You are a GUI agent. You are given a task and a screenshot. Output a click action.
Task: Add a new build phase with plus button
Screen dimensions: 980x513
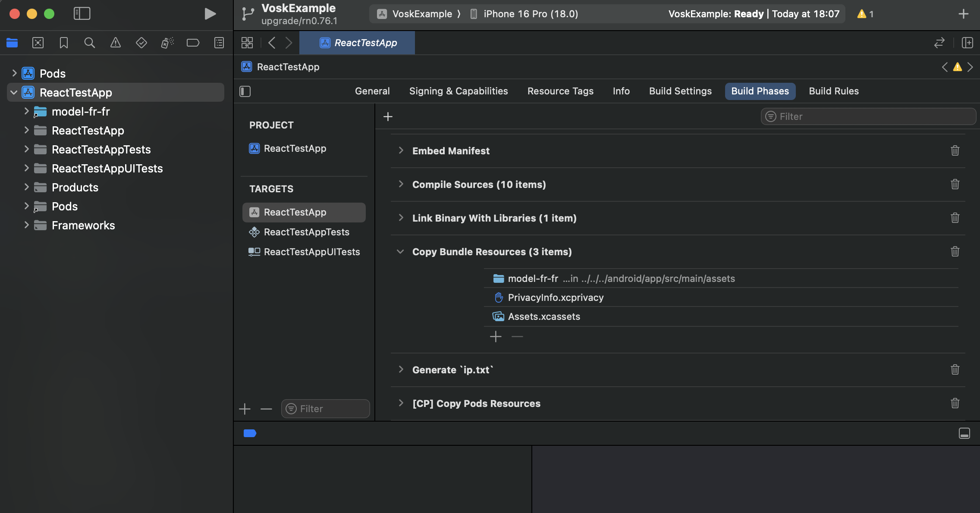tap(388, 117)
